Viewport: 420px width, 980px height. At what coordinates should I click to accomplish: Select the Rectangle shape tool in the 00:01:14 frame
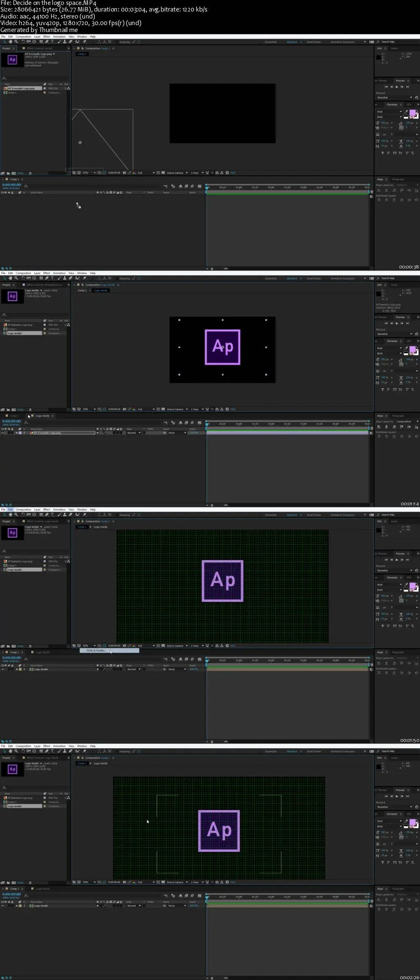41,278
